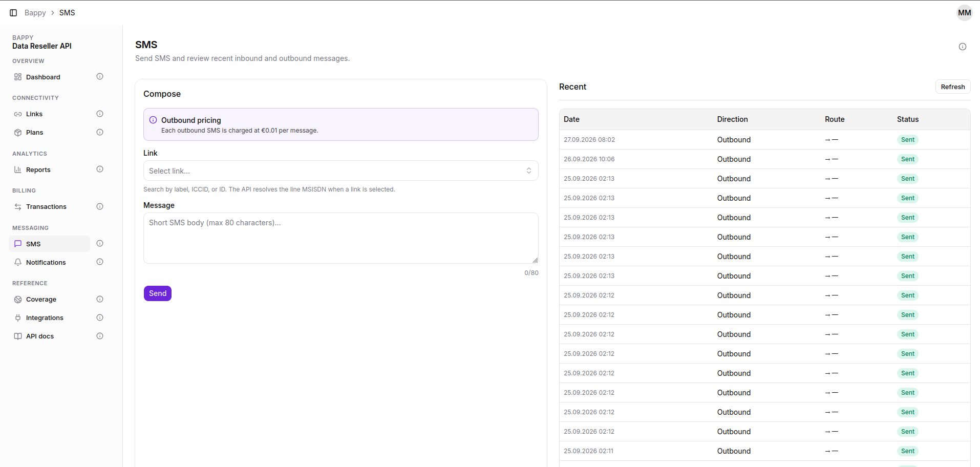
Task: Open the Dashboard page
Action: tap(49, 77)
